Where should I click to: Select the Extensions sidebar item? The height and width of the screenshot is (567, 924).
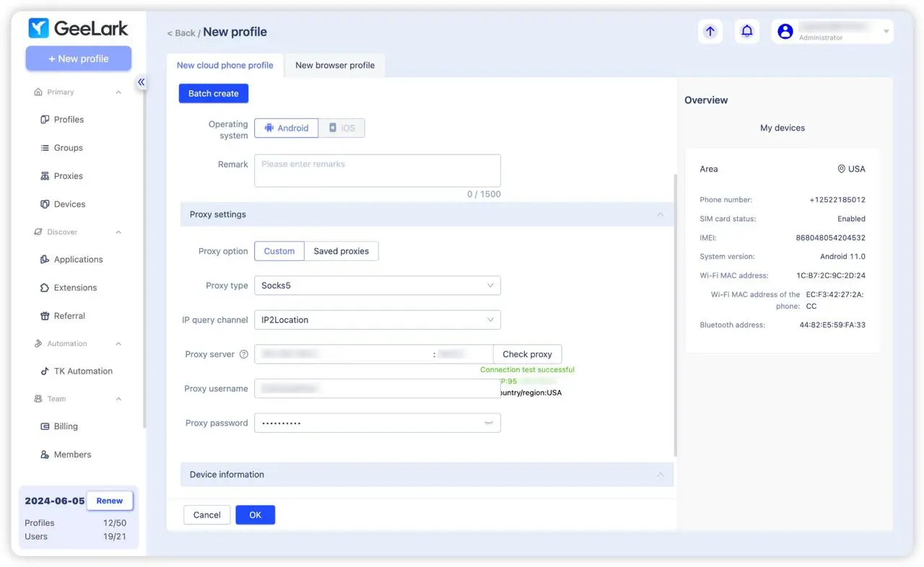[x=74, y=287]
